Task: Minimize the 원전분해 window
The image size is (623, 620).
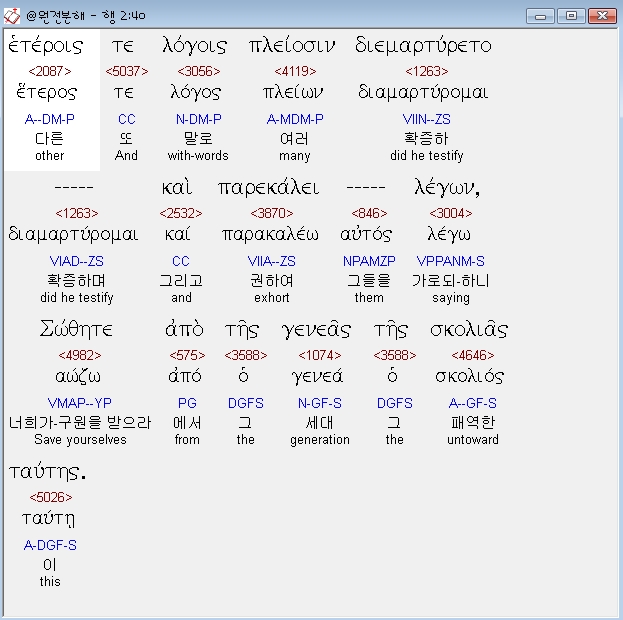Action: click(x=540, y=16)
